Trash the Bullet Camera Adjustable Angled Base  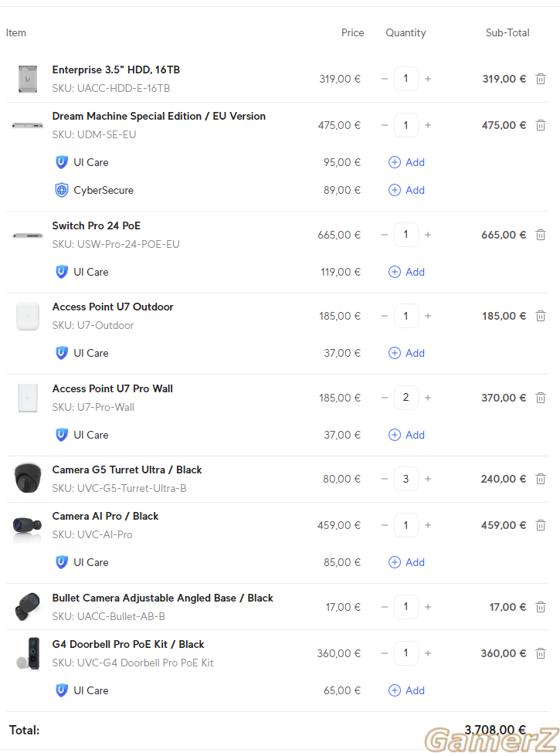click(540, 607)
